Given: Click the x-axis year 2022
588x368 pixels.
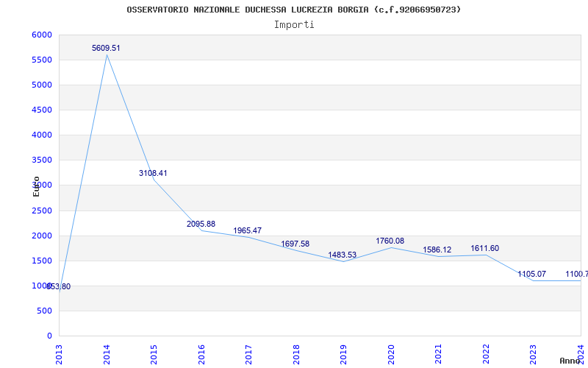Looking at the screenshot, I should [x=486, y=355].
